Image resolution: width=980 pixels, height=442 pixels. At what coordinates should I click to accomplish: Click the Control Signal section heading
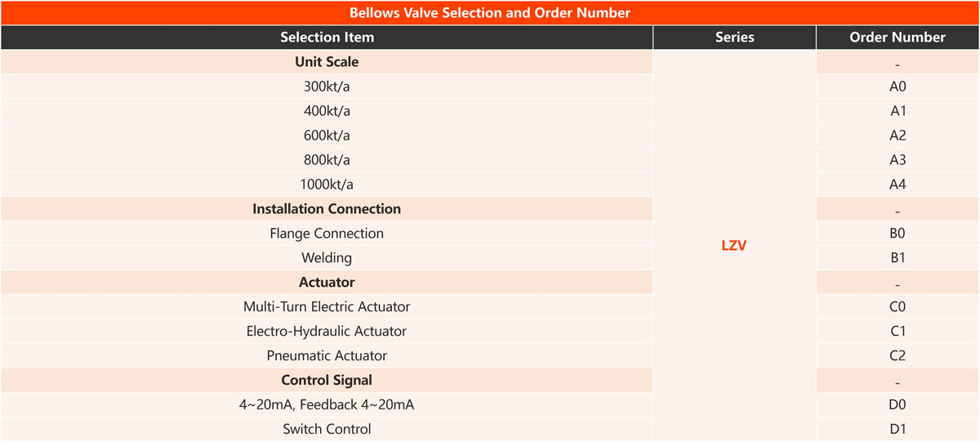point(327,381)
